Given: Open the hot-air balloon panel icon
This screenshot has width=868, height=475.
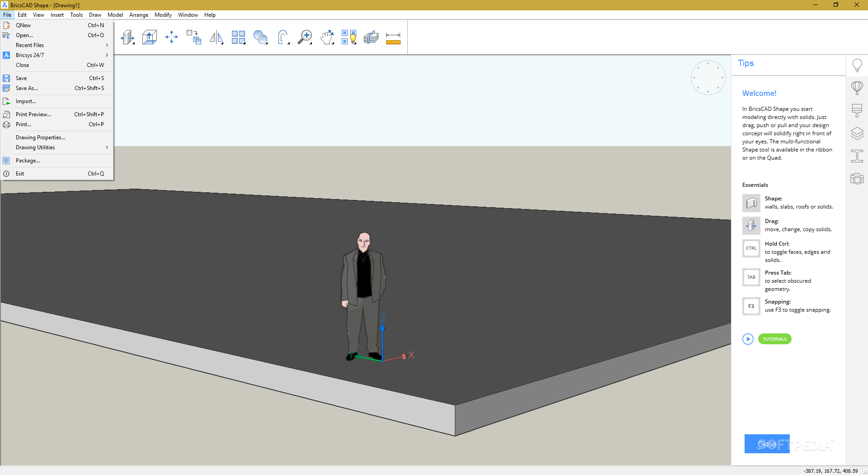Looking at the screenshot, I should [857, 88].
